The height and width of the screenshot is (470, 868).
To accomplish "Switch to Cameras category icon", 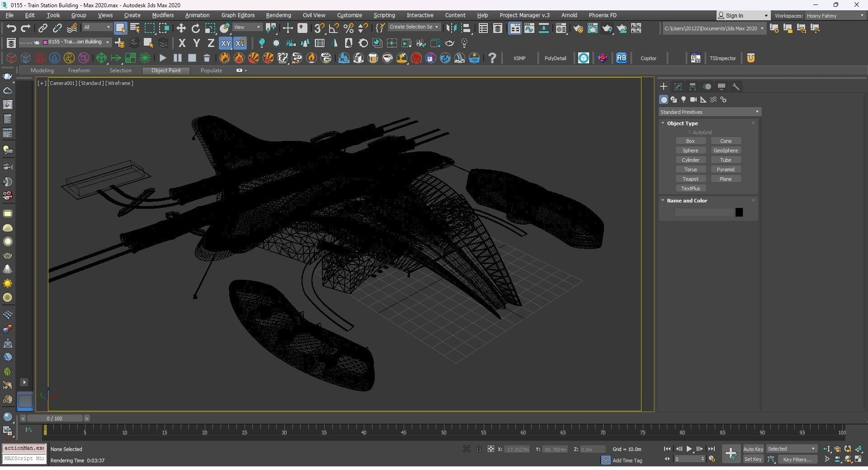I will click(693, 99).
